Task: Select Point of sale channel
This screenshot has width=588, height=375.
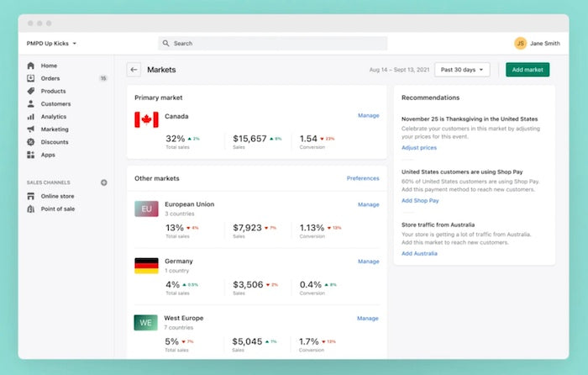Action: [57, 209]
